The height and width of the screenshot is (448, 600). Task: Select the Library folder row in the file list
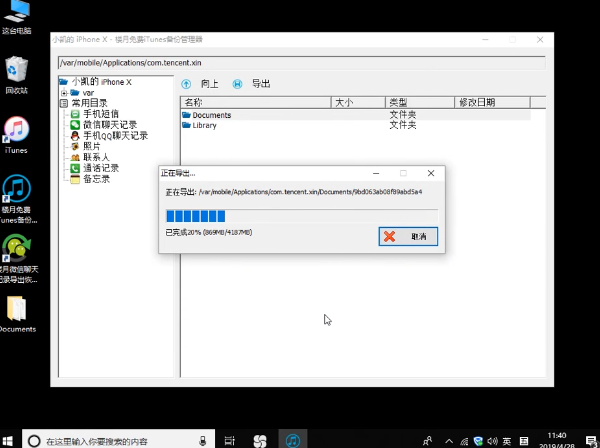tap(356, 125)
